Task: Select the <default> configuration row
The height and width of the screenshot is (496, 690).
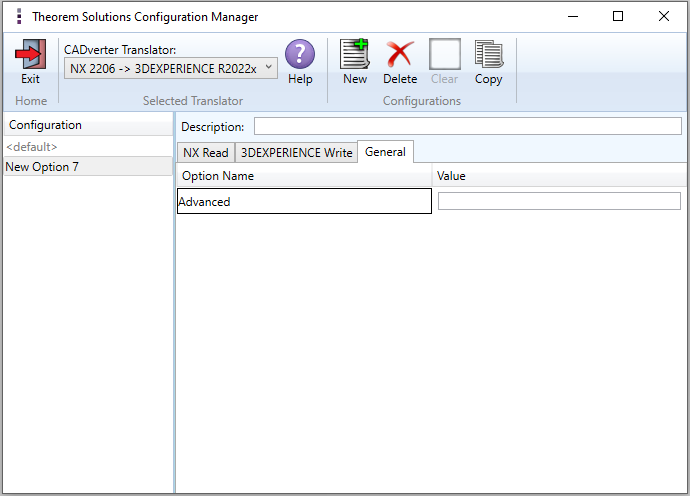Action: tap(88, 147)
